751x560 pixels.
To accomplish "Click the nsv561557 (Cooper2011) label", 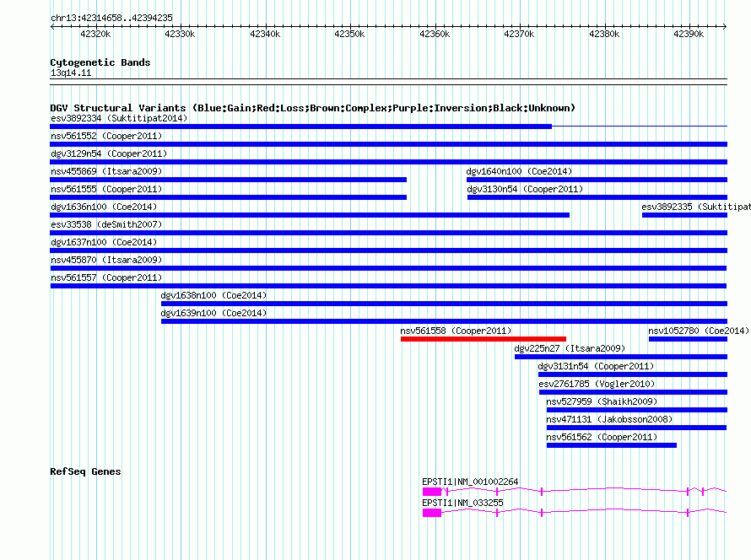I will click(106, 277).
